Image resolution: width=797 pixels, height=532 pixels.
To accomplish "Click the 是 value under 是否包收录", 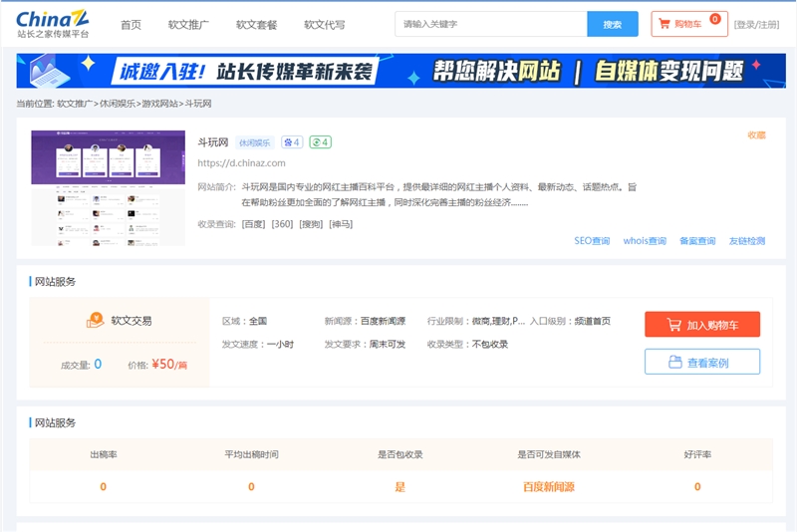I will [x=400, y=487].
